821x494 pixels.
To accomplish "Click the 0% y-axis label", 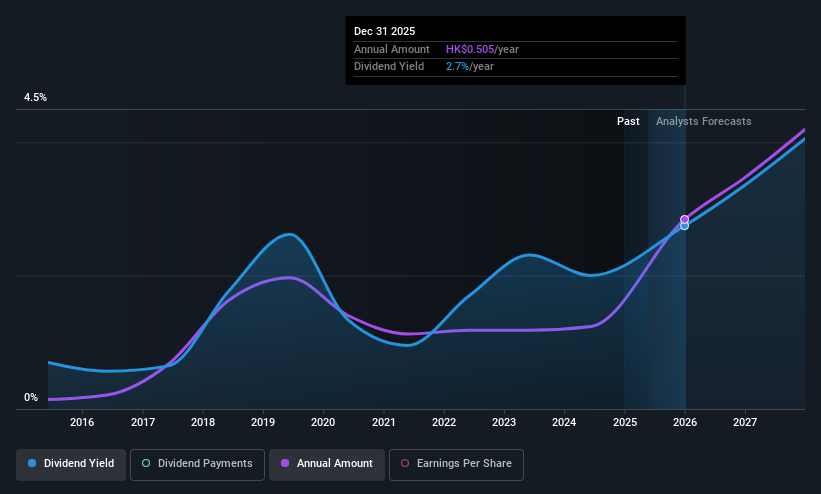I will point(31,398).
